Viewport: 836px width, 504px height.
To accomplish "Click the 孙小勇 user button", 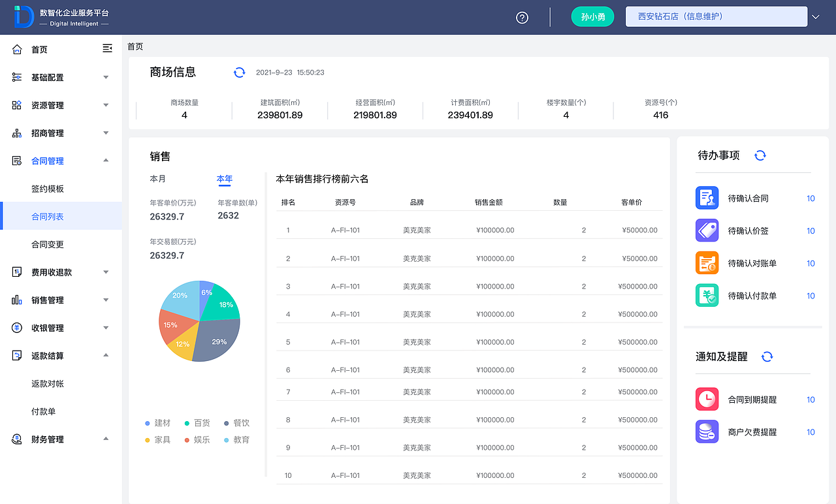I will coord(592,16).
